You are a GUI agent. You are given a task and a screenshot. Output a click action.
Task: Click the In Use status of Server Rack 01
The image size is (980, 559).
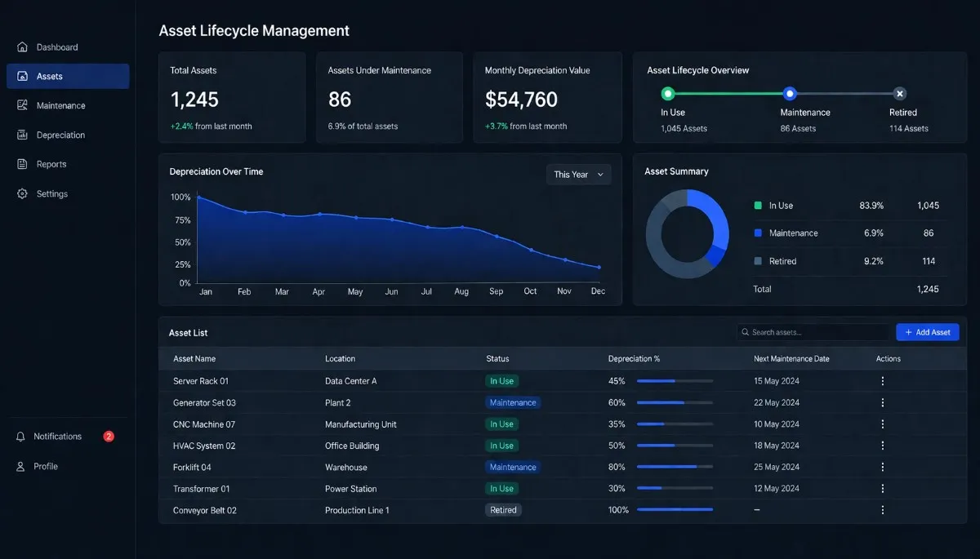coord(501,381)
